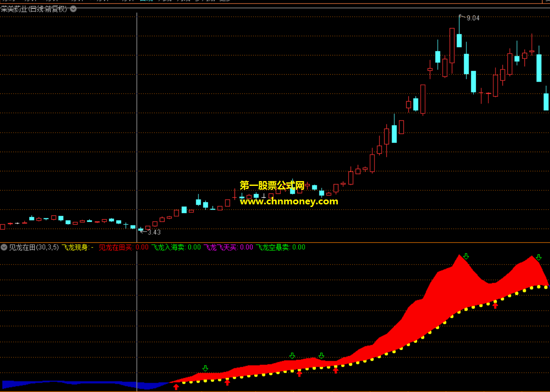Select the 见龙在田(30,3,5) indicator name
This screenshot has width=550, height=392.
(34, 247)
